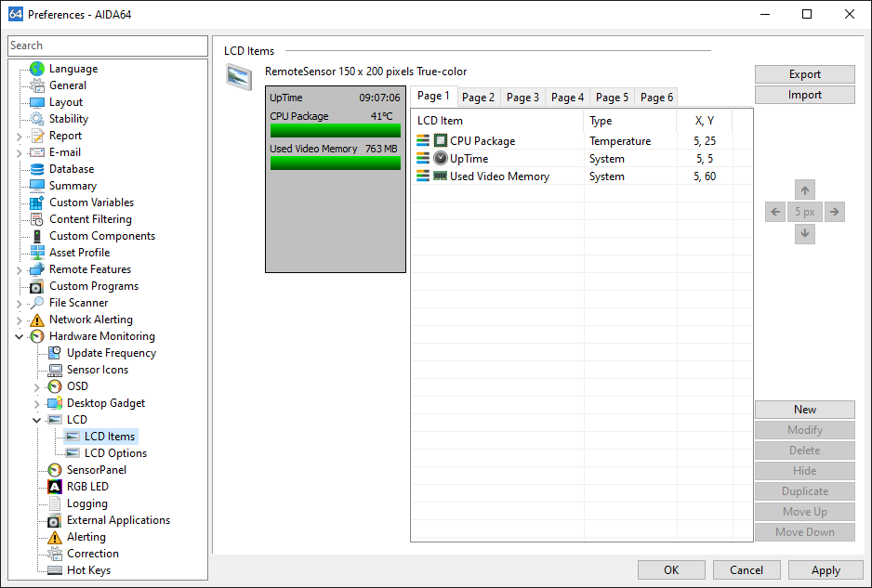Click the Hardware Monitoring gauge icon
Screen dimensions: 872x588
[x=37, y=336]
